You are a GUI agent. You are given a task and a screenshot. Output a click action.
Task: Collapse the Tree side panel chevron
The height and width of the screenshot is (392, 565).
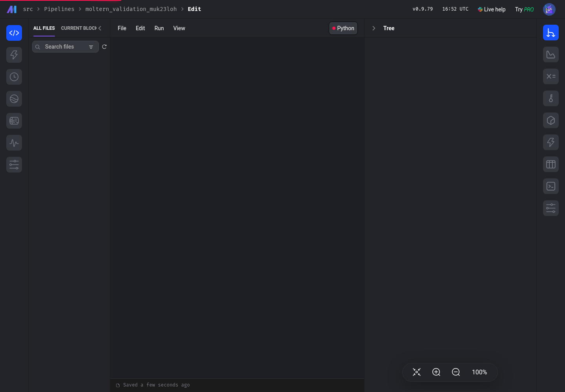click(x=374, y=28)
